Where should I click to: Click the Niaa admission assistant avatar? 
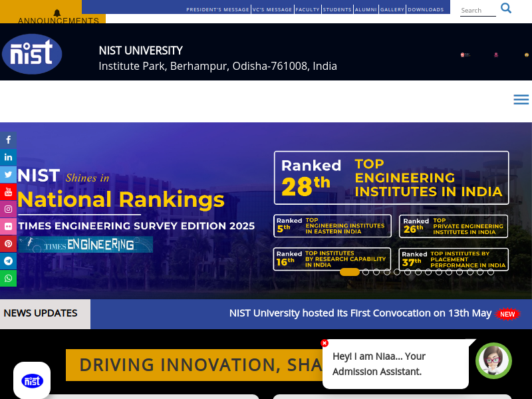coord(493,360)
